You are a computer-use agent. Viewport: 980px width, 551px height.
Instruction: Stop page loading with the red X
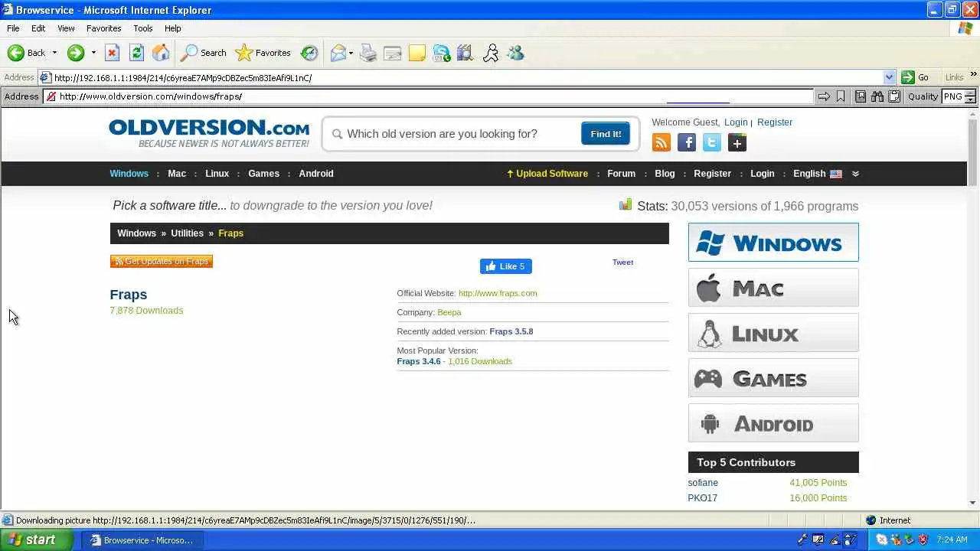coord(112,53)
